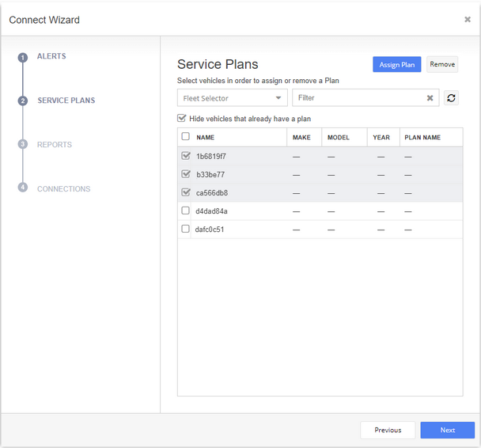The image size is (481, 448).
Task: Go to the ALERTS wizard step
Action: [x=51, y=56]
